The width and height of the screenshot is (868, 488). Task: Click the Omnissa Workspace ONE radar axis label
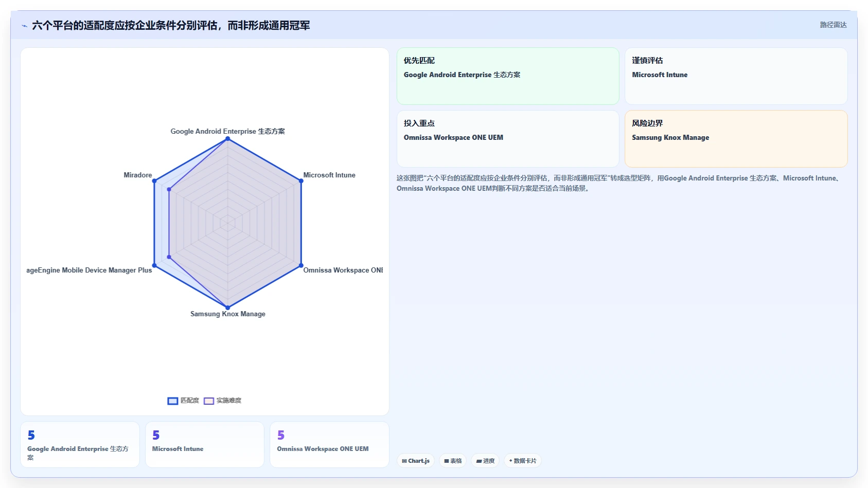[x=343, y=270]
